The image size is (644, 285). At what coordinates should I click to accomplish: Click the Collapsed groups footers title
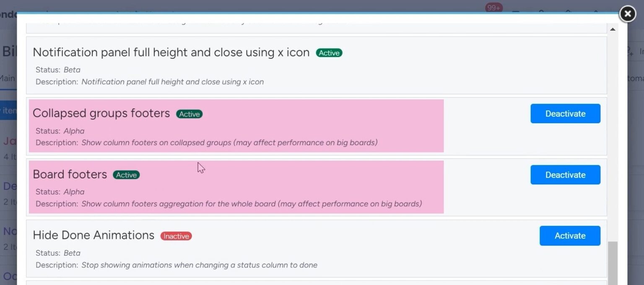tap(101, 113)
